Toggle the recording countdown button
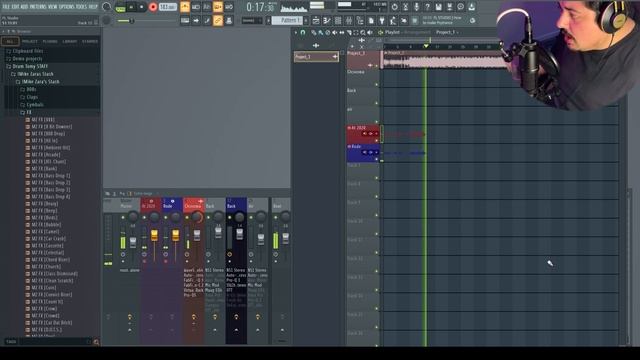The height and width of the screenshot is (360, 640). click(x=207, y=7)
